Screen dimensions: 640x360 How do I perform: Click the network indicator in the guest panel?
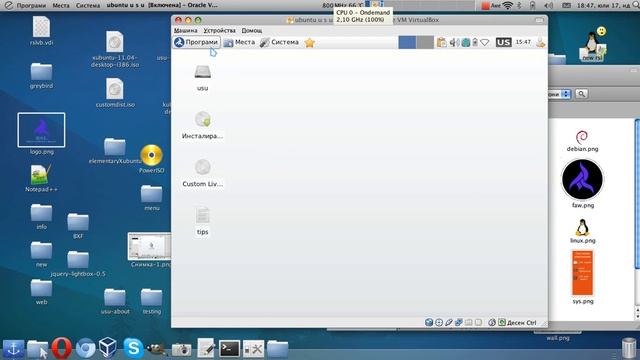[x=484, y=42]
